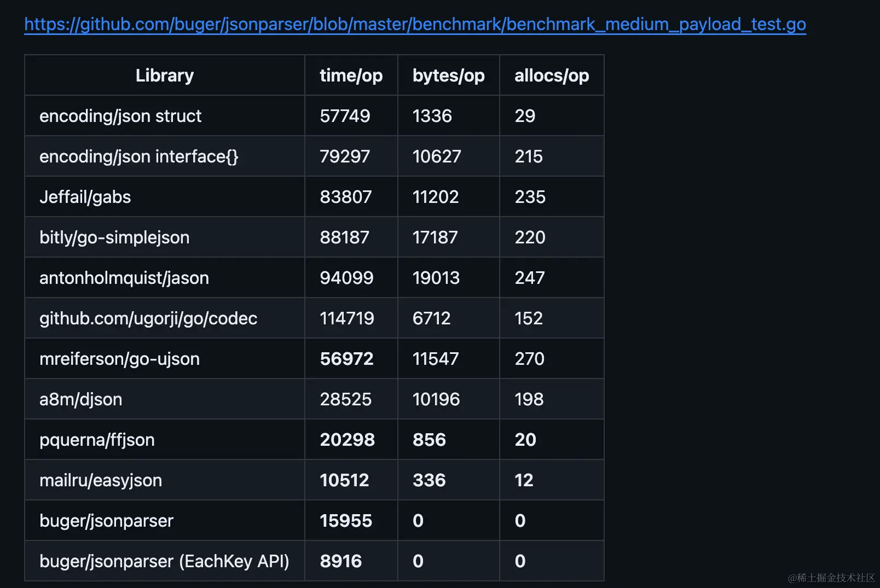Click allocs value 270
880x588 pixels.
[530, 359]
